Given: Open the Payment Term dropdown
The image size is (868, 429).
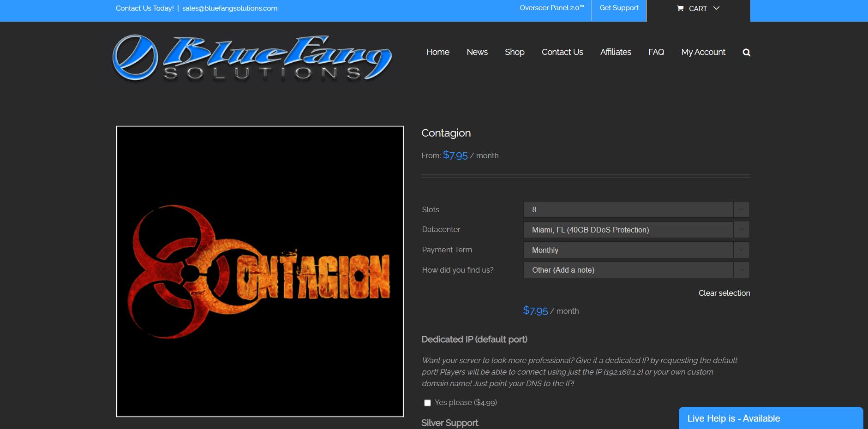Looking at the screenshot, I should pos(636,250).
